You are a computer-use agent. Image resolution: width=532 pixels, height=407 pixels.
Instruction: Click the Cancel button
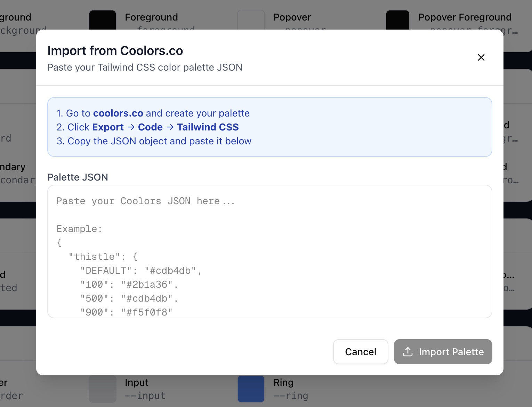click(361, 352)
